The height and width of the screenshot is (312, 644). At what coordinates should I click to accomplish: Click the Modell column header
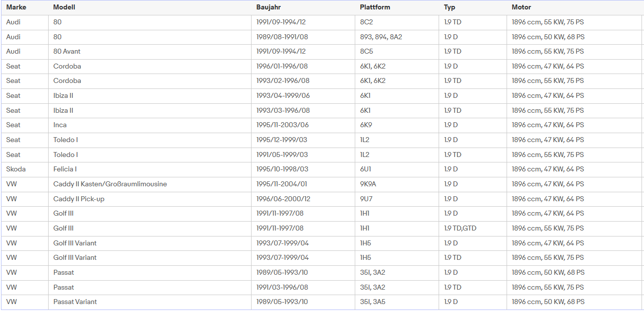point(64,7)
